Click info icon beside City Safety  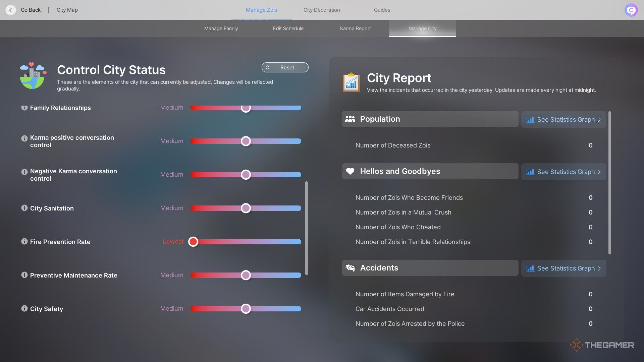coord(24,308)
